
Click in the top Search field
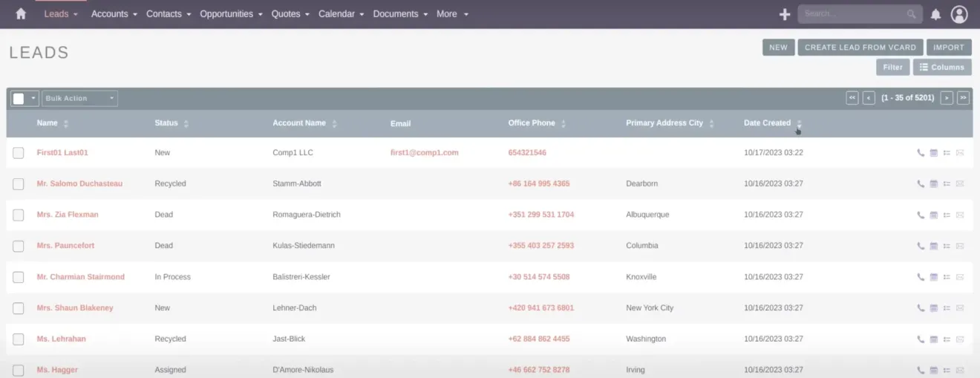click(854, 14)
